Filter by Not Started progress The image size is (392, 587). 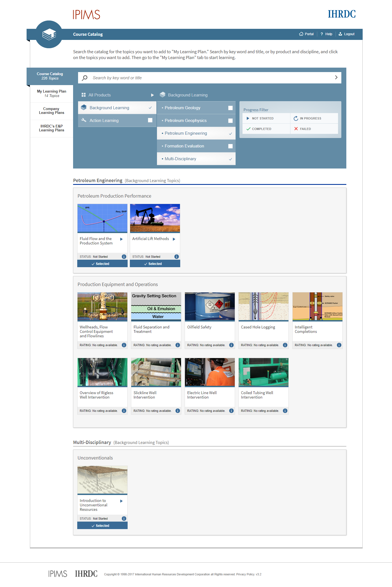[x=266, y=118]
